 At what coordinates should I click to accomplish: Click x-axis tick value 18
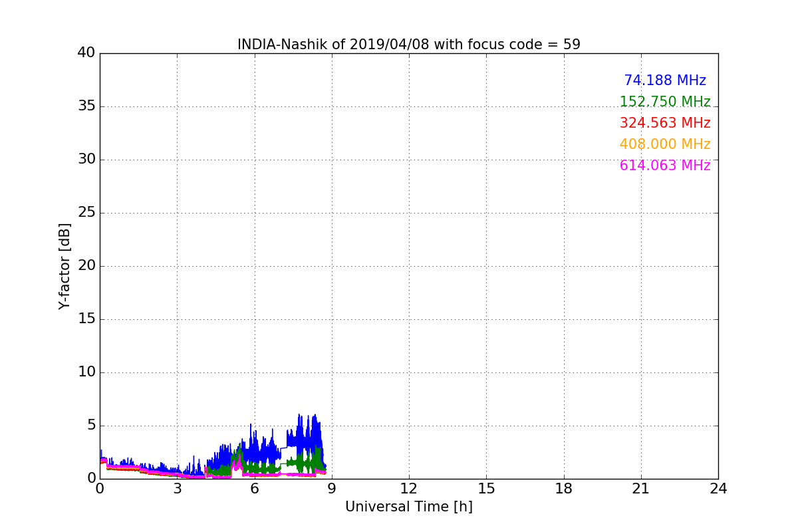pyautogui.click(x=564, y=489)
